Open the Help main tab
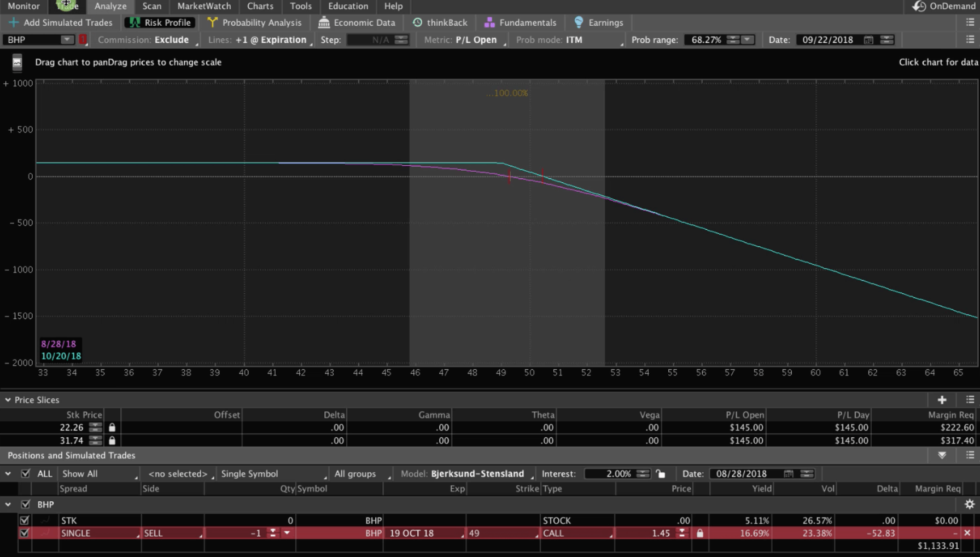Screen dimensions: 980x557 click(x=393, y=6)
